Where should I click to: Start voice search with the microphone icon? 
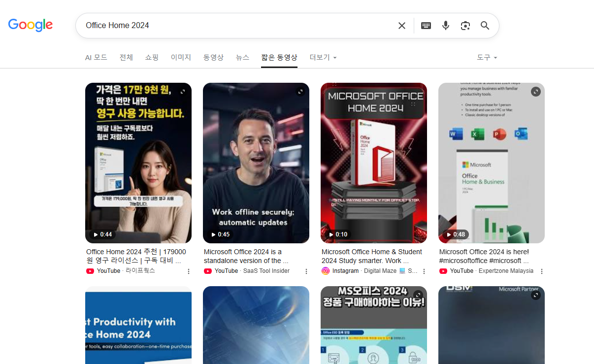tap(446, 26)
